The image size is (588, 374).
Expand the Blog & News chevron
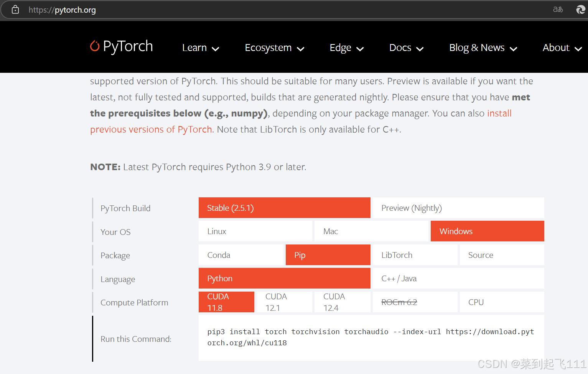point(514,49)
